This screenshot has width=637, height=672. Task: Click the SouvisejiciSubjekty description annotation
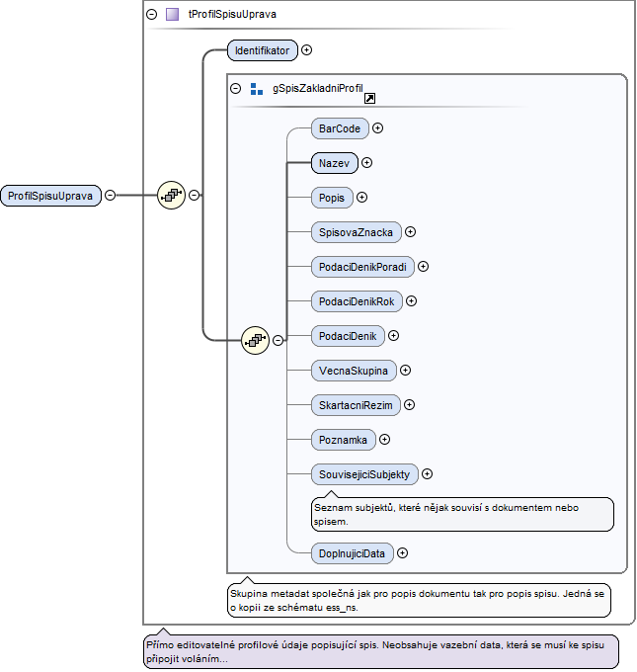point(462,515)
